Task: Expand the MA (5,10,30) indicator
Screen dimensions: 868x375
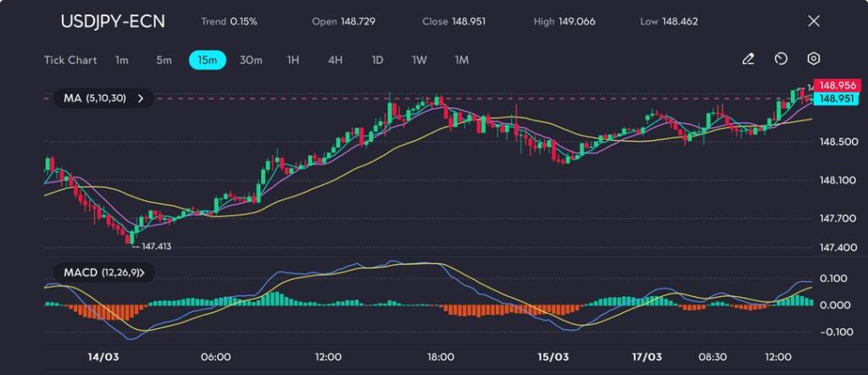Action: 103,98
